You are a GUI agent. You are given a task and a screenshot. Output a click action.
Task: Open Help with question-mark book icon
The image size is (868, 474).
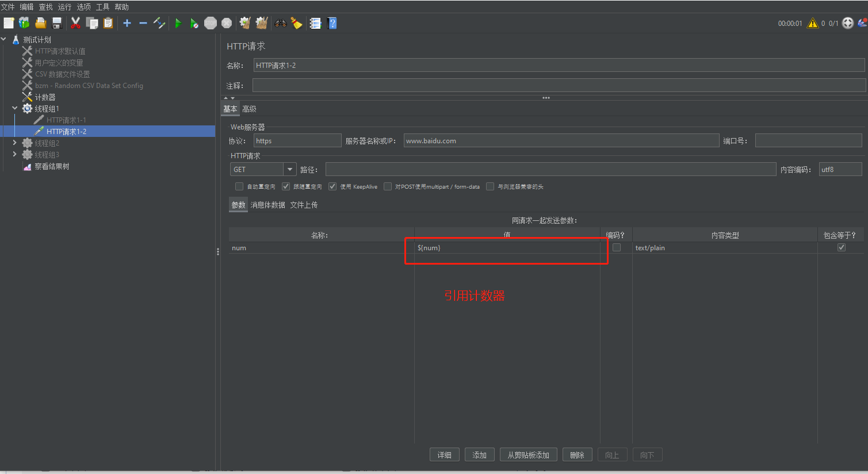point(332,23)
